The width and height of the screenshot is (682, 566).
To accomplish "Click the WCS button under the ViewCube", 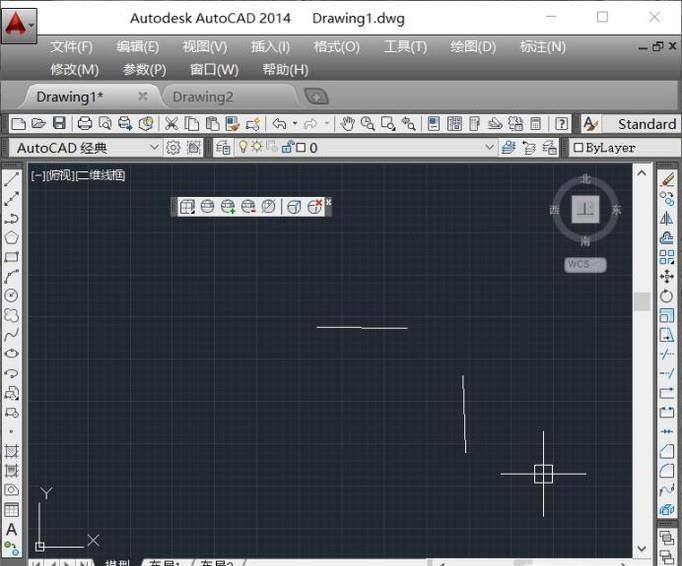I will (x=585, y=265).
